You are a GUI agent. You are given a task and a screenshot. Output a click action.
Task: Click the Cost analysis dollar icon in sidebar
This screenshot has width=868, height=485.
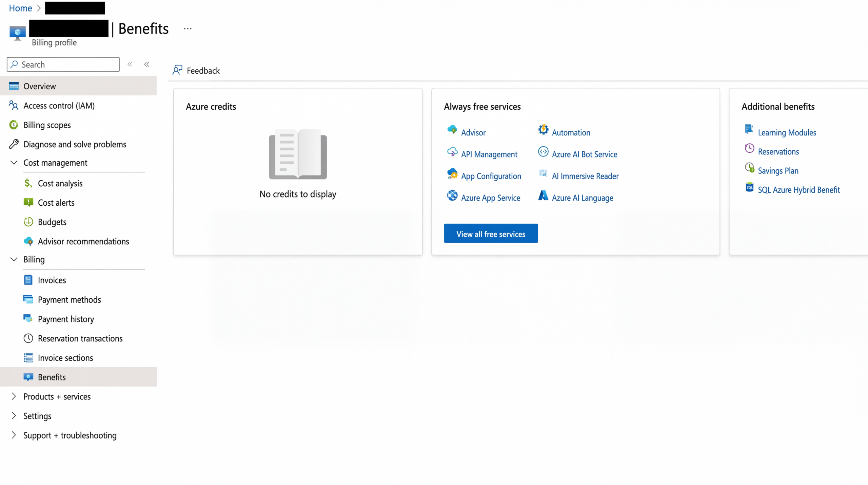pos(28,183)
